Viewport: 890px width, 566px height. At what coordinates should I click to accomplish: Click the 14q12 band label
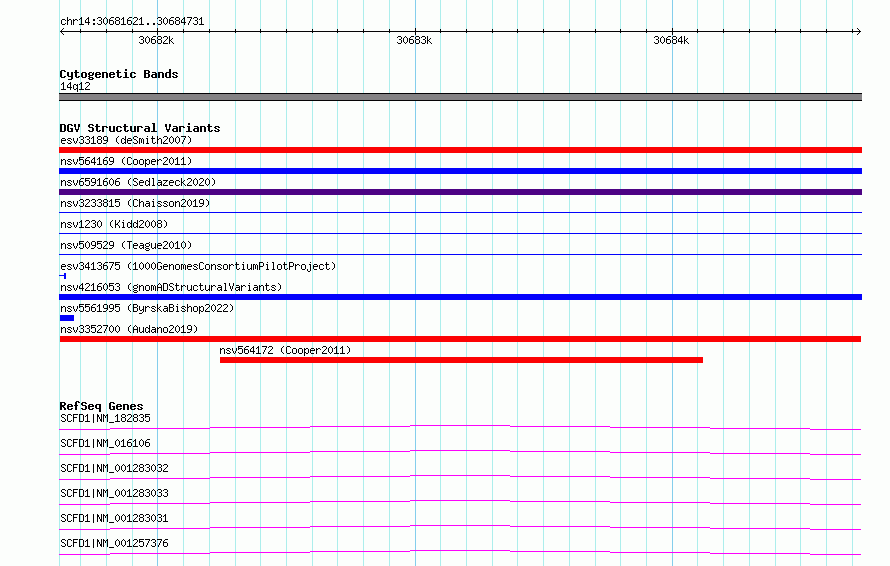pyautogui.click(x=75, y=86)
